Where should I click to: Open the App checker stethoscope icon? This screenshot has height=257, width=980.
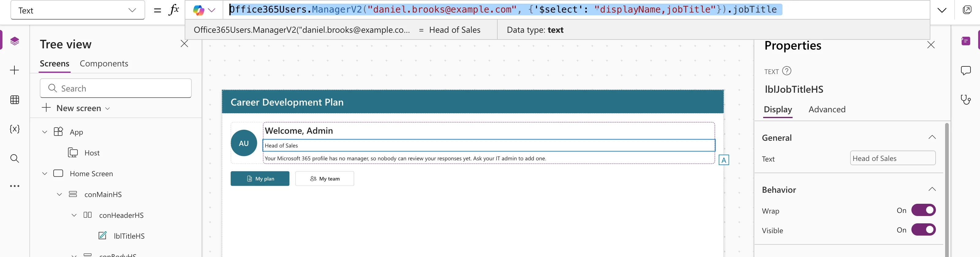(966, 100)
